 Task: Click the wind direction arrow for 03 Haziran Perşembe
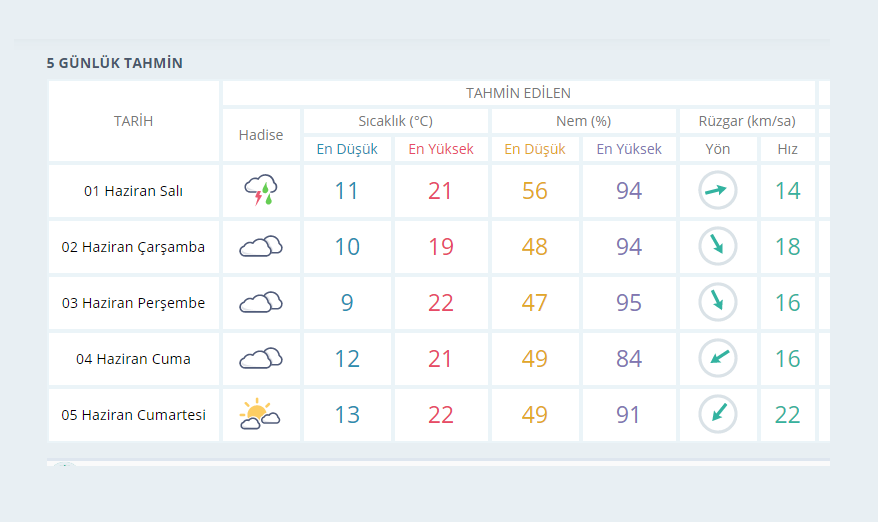[x=717, y=302]
